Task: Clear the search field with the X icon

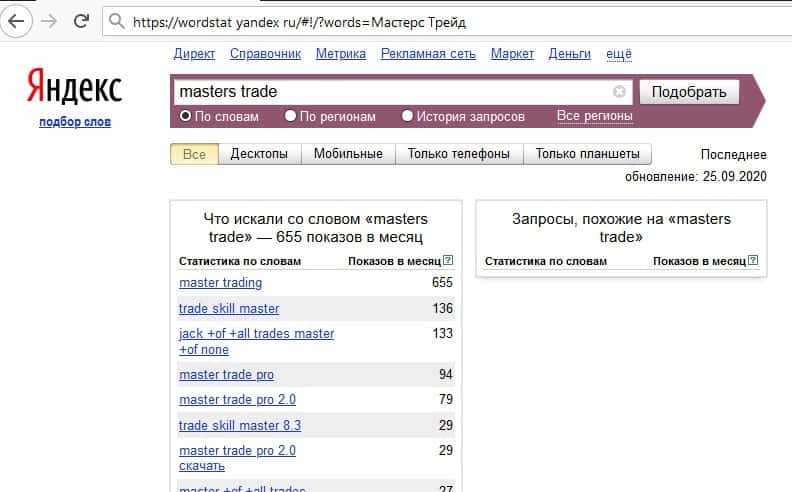Action: tap(619, 92)
